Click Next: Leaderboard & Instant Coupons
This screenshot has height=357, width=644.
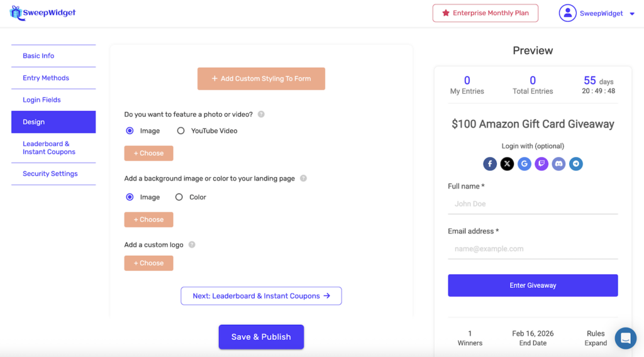[x=261, y=296]
